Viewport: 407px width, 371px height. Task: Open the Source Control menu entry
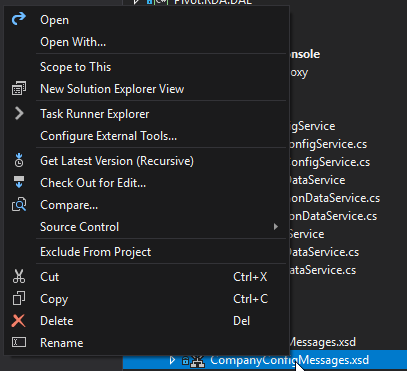click(x=146, y=227)
